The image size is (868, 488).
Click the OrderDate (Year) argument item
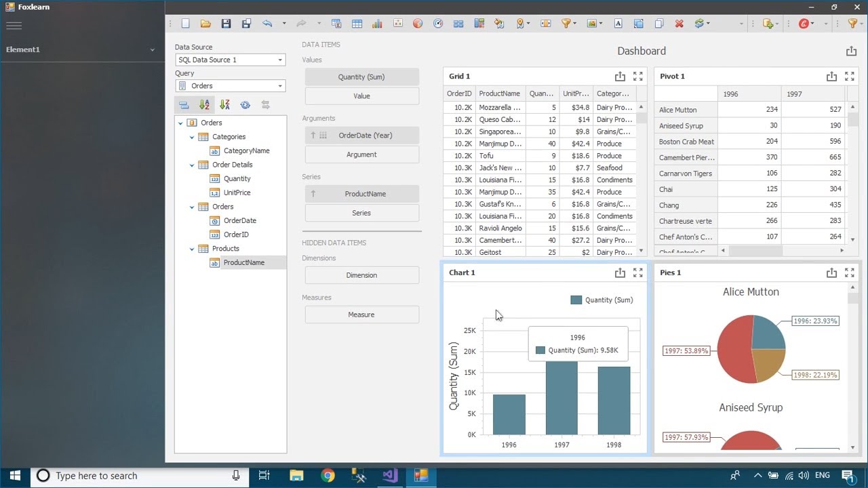click(x=361, y=135)
